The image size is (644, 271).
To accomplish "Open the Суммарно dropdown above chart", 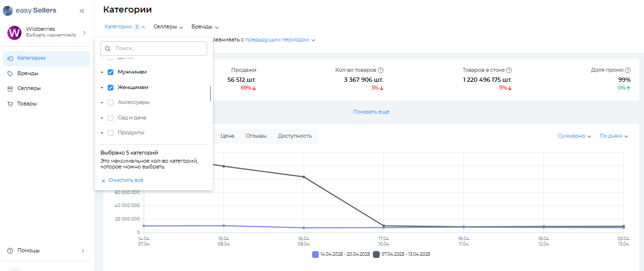I will pos(574,136).
